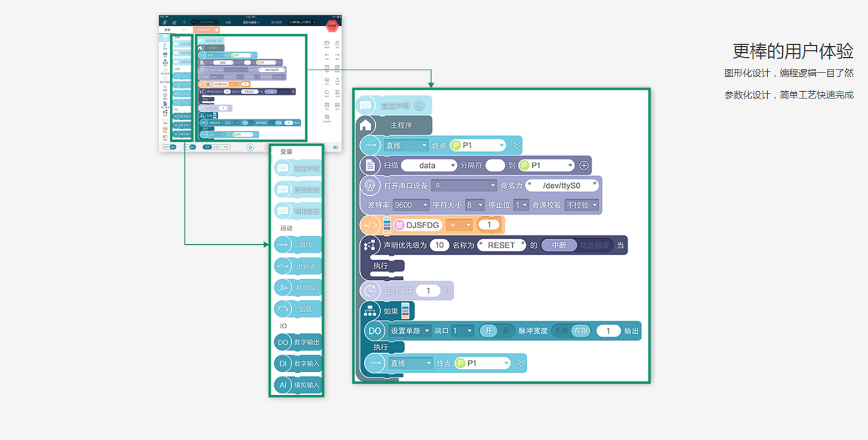
Task: Click the clock icon on 延时等待 block
Action: pos(370,290)
